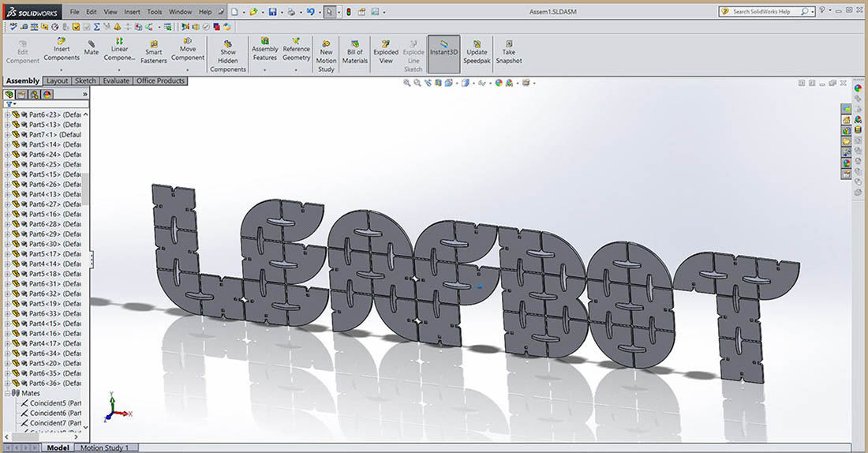This screenshot has width=868, height=453.
Task: Select the Move Component tool
Action: [x=188, y=50]
